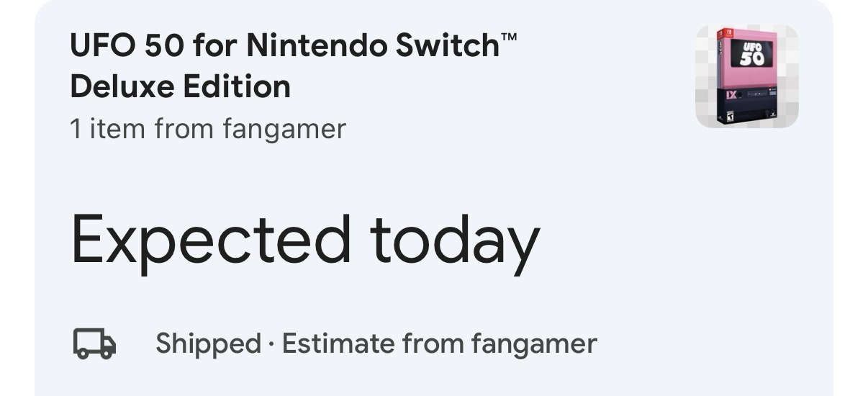Screen dimensions: 868x396
Task: Click the word "Expected" in the heading
Action: [211, 240]
